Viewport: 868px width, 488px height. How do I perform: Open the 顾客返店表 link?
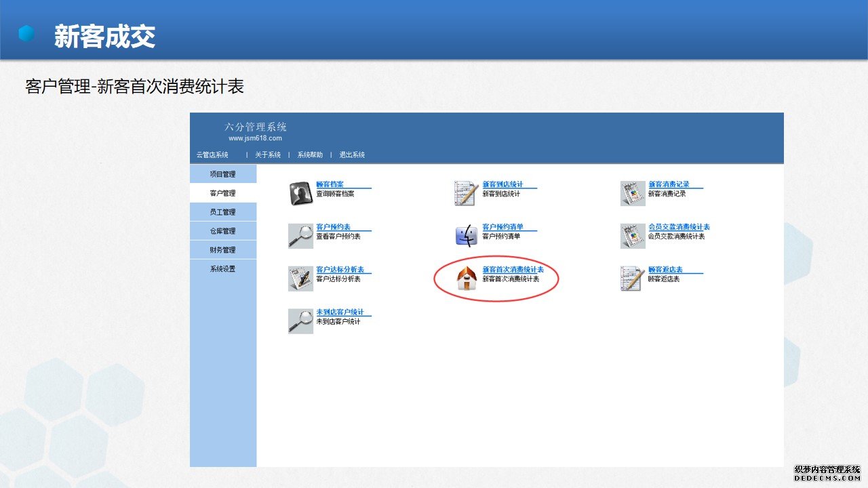tap(665, 270)
